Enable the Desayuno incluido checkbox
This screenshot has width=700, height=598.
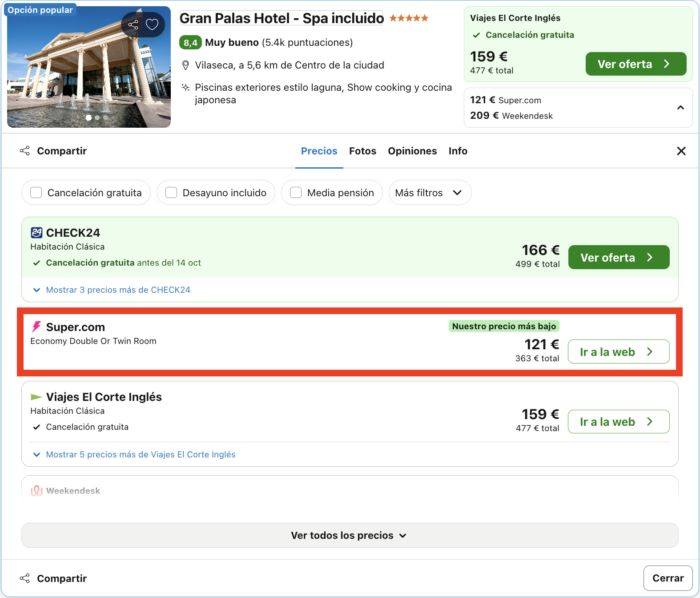click(x=171, y=193)
